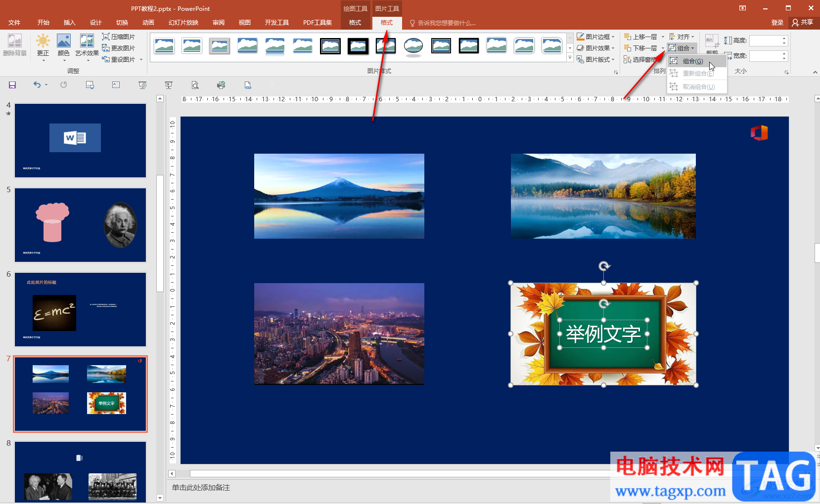The height and width of the screenshot is (504, 820).
Task: Select the city night skyline picture
Action: click(x=339, y=334)
